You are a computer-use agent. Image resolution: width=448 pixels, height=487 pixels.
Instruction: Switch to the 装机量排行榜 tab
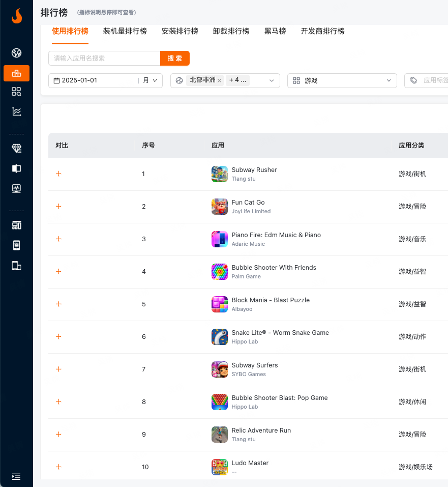(x=125, y=31)
